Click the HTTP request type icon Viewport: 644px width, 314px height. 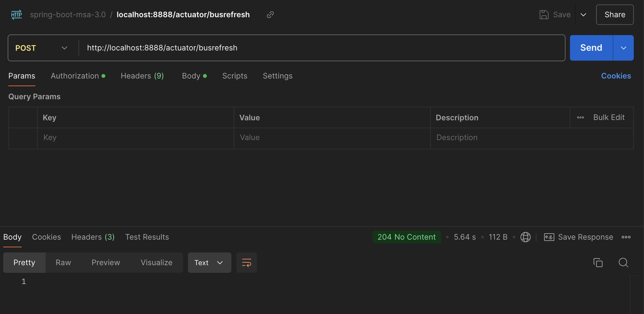(x=17, y=15)
